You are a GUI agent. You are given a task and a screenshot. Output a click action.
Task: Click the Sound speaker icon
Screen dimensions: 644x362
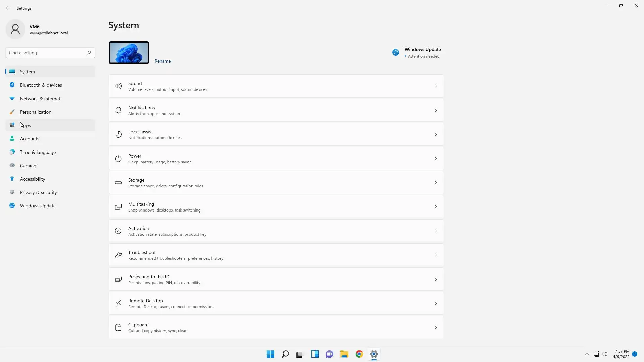click(118, 86)
